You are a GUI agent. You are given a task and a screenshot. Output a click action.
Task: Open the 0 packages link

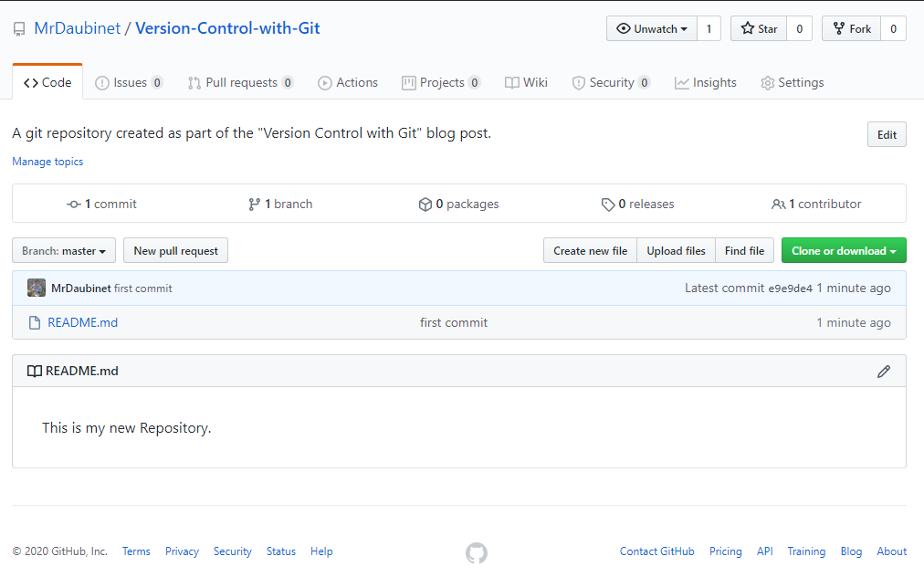[x=458, y=204]
